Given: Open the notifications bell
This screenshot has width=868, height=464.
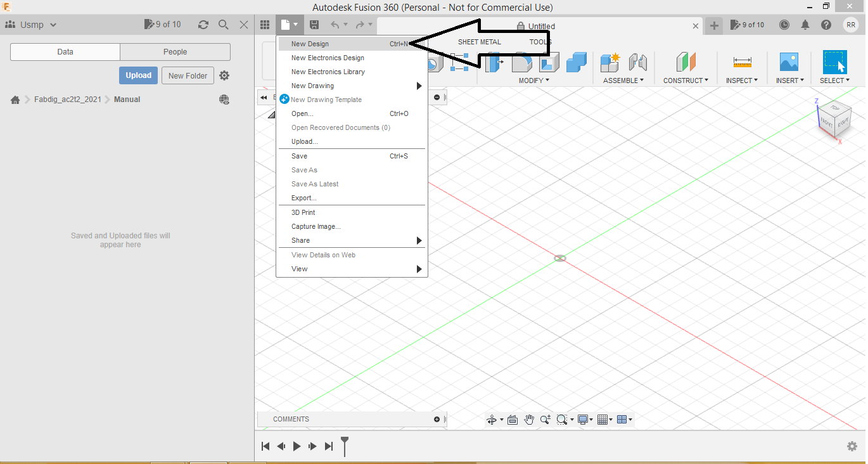Looking at the screenshot, I should tap(805, 25).
